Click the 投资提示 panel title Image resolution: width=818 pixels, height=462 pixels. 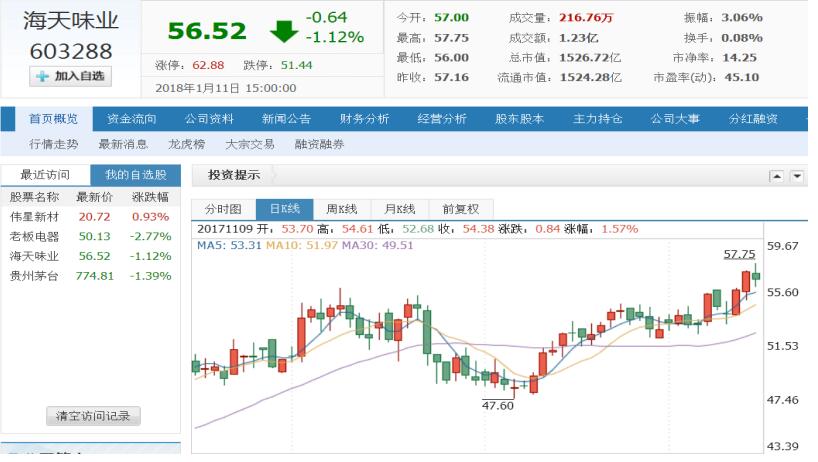tap(234, 175)
